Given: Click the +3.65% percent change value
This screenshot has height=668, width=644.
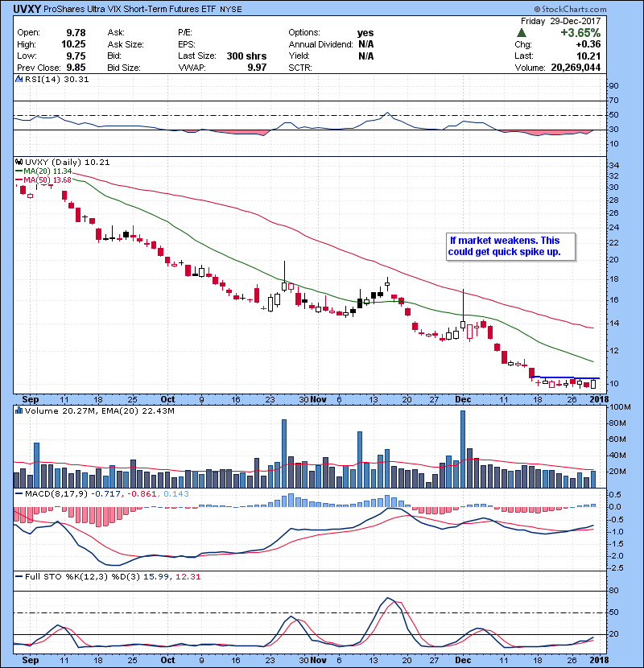Looking at the screenshot, I should point(580,33).
